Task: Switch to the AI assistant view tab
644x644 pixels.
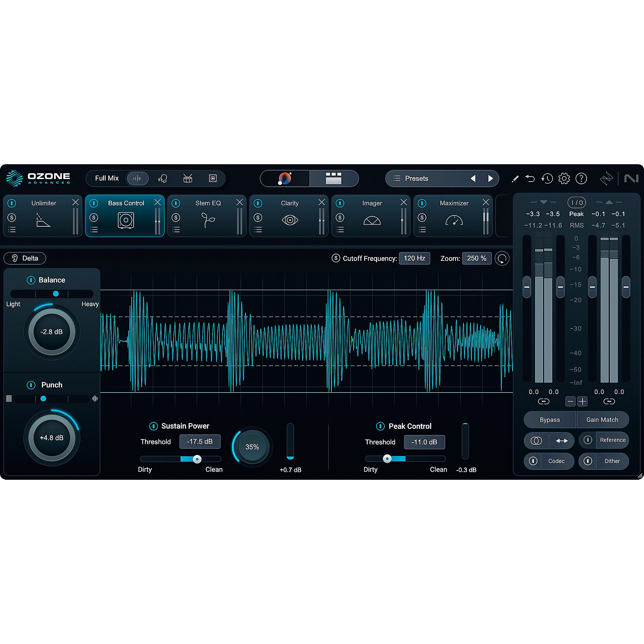Action: point(284,179)
